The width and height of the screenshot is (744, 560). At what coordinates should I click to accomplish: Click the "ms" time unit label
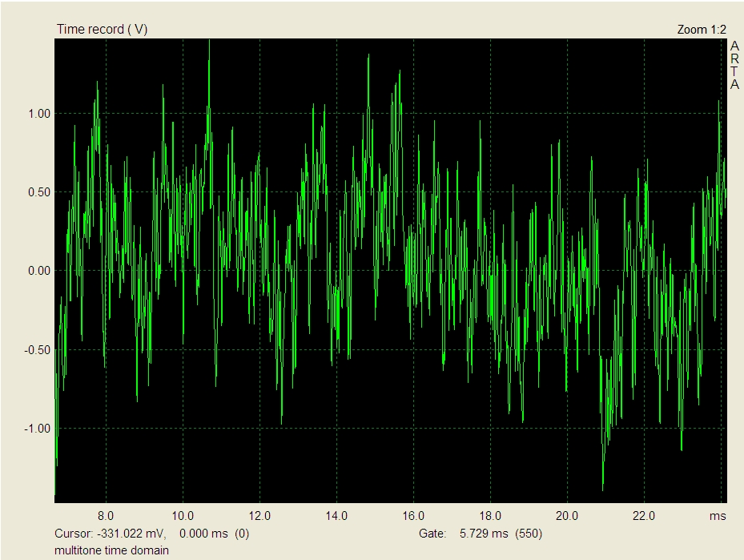718,516
